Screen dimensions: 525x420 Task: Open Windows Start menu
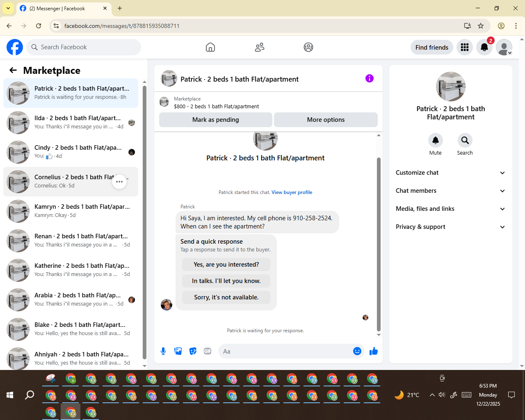(x=10, y=395)
